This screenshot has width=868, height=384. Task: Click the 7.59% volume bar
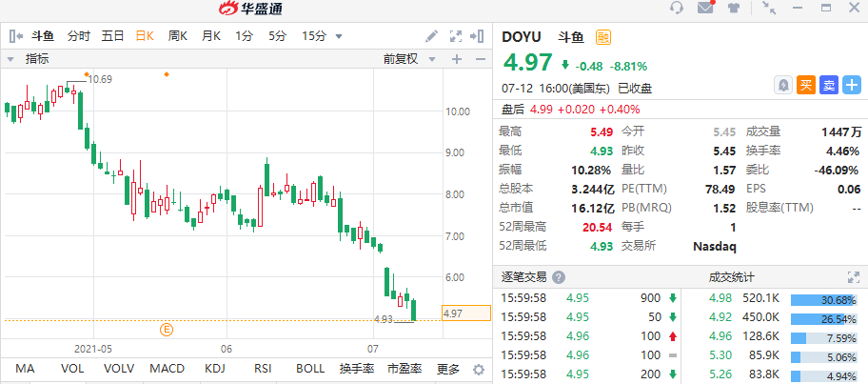[824, 338]
